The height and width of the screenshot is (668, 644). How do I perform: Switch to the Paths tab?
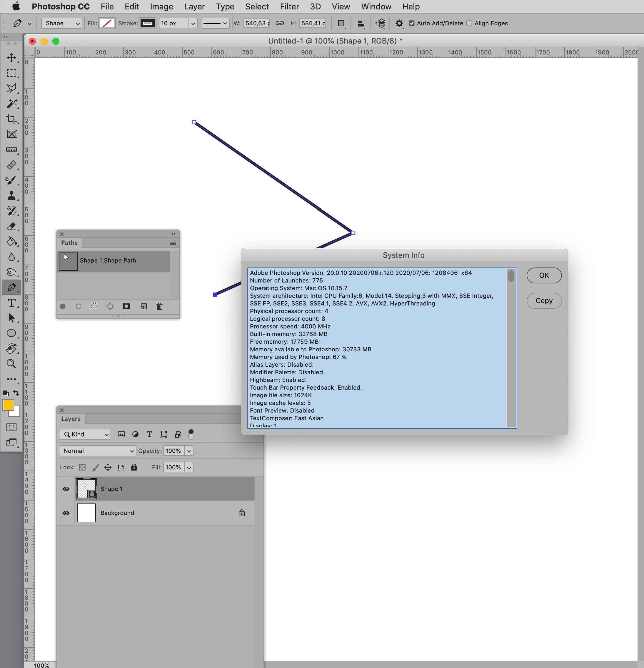(69, 243)
